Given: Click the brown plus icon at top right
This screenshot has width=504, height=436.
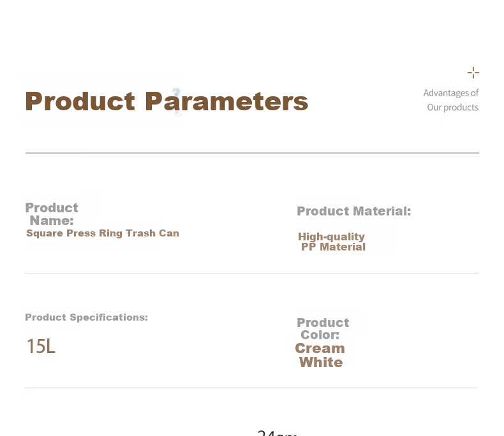Looking at the screenshot, I should click(x=473, y=73).
